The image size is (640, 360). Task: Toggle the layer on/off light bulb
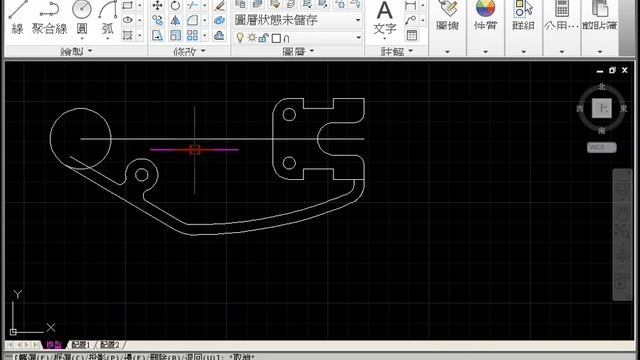point(240,38)
